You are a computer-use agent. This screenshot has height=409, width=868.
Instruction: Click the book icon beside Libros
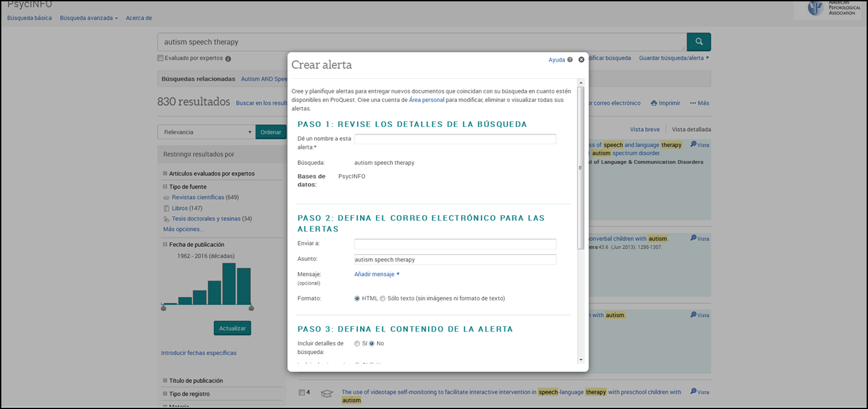coord(166,208)
